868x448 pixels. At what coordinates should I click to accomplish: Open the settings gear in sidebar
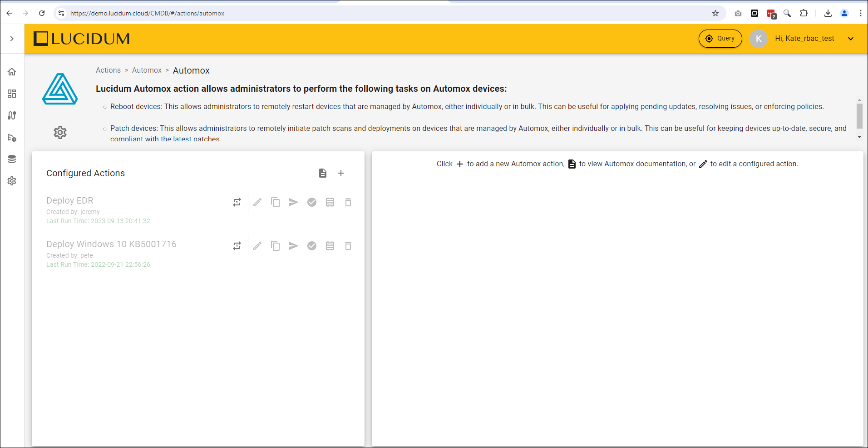[12, 181]
